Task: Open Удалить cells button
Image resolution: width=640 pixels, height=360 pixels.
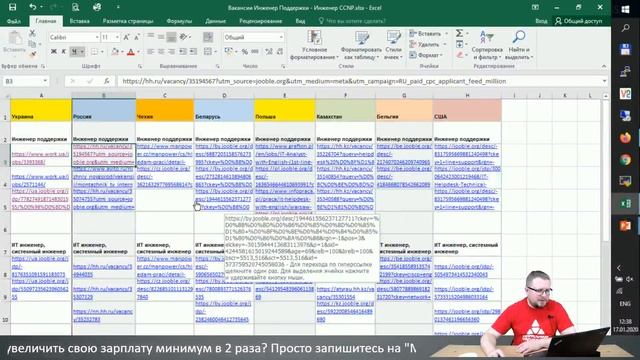Action: pos(429,44)
